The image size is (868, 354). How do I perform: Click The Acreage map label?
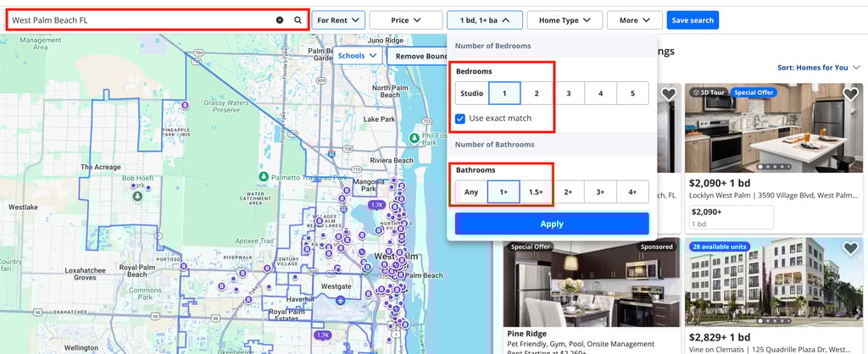point(100,167)
